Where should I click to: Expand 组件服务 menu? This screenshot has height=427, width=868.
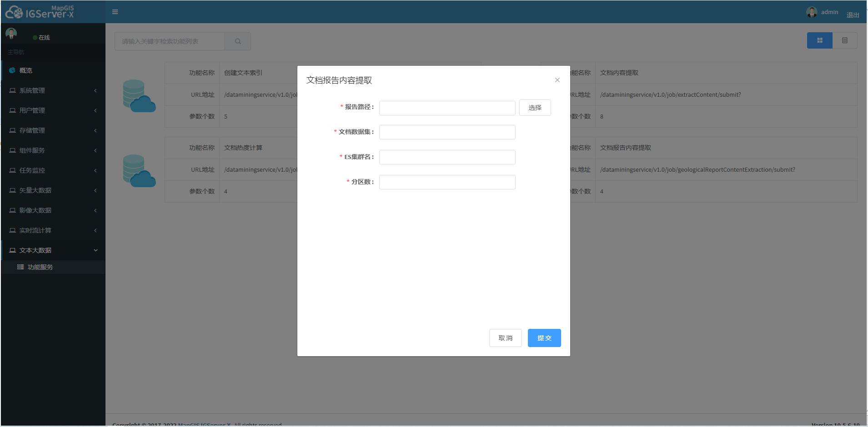click(53, 150)
